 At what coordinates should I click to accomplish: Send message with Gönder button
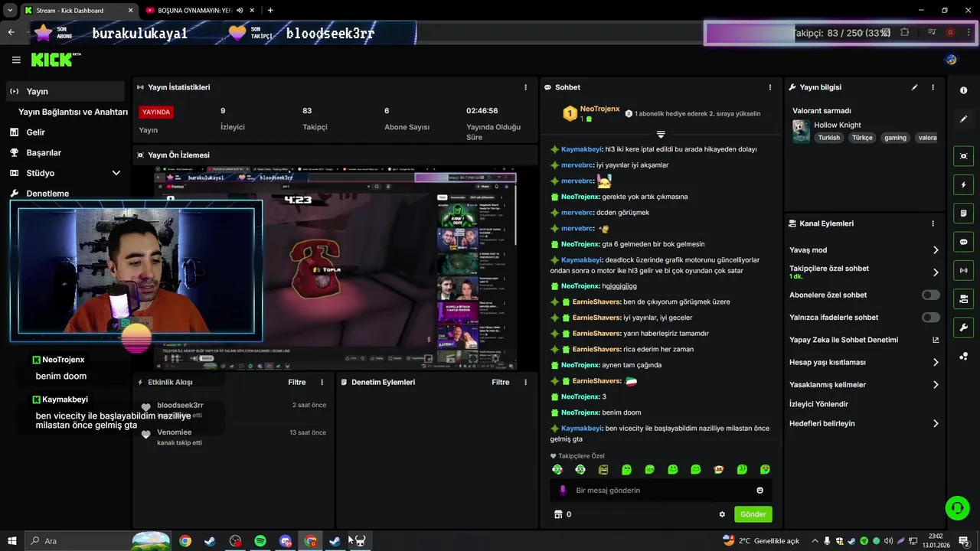(753, 514)
